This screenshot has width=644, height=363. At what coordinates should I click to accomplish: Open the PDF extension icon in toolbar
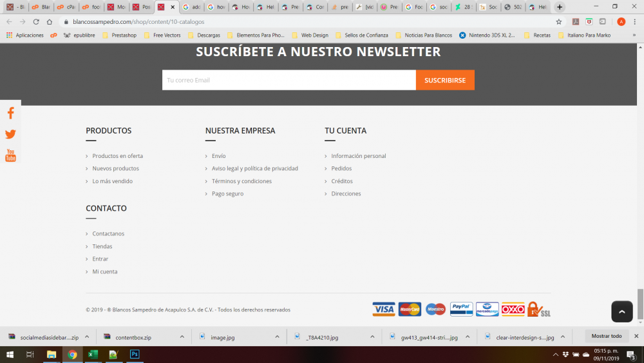click(x=575, y=22)
